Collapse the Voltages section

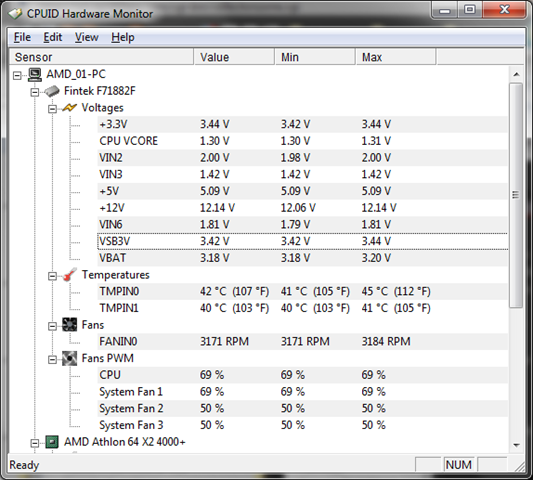click(x=52, y=109)
